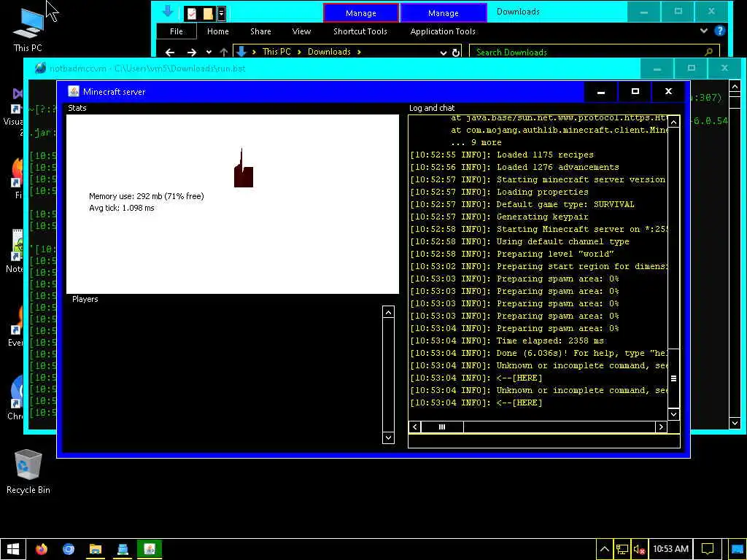Click the Log and chat vertical scrollbar thumb
This screenshot has height=560, width=747.
[673, 378]
